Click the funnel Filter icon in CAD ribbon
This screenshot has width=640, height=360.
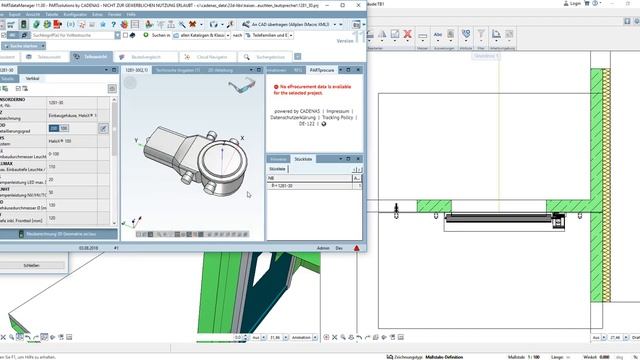tap(481, 34)
